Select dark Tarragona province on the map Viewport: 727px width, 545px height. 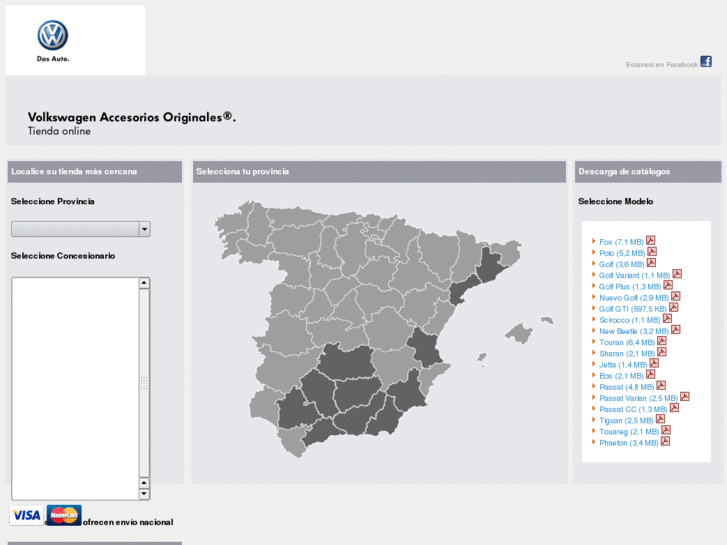(464, 289)
